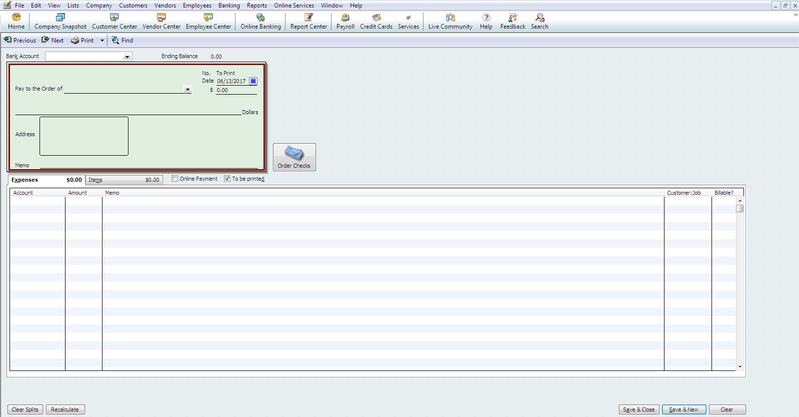Image resolution: width=799 pixels, height=417 pixels.
Task: Expand the Print button dropdown arrow
Action: click(x=100, y=40)
